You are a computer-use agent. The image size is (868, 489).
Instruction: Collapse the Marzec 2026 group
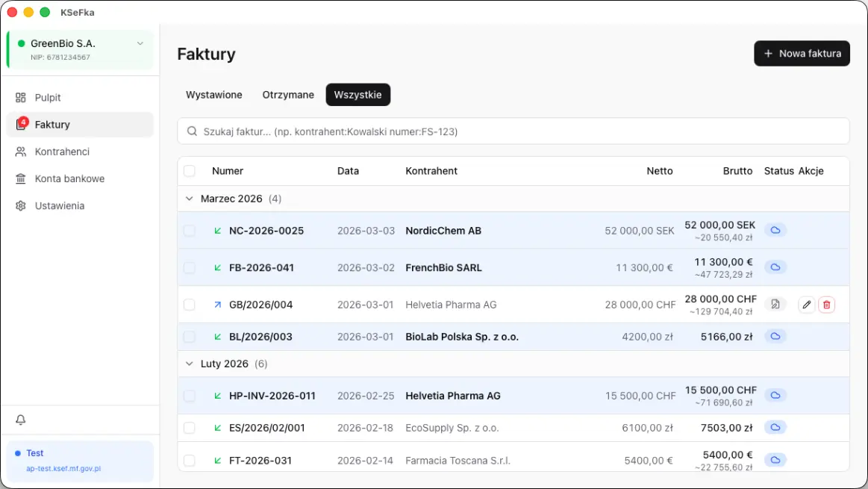click(189, 199)
